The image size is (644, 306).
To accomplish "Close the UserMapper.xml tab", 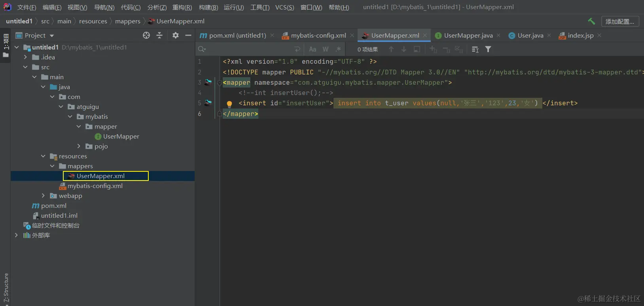I will (425, 35).
